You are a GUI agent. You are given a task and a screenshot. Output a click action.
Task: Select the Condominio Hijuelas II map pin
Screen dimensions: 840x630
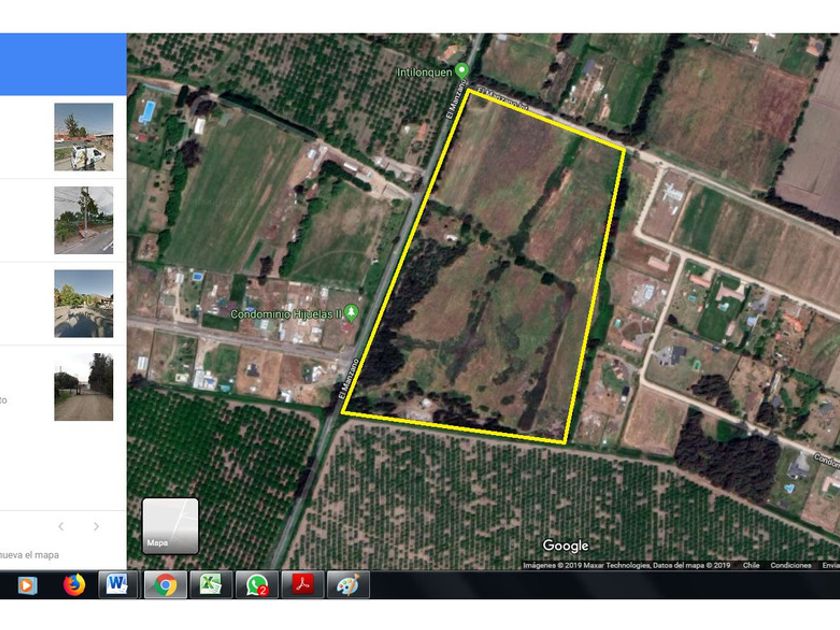(350, 312)
